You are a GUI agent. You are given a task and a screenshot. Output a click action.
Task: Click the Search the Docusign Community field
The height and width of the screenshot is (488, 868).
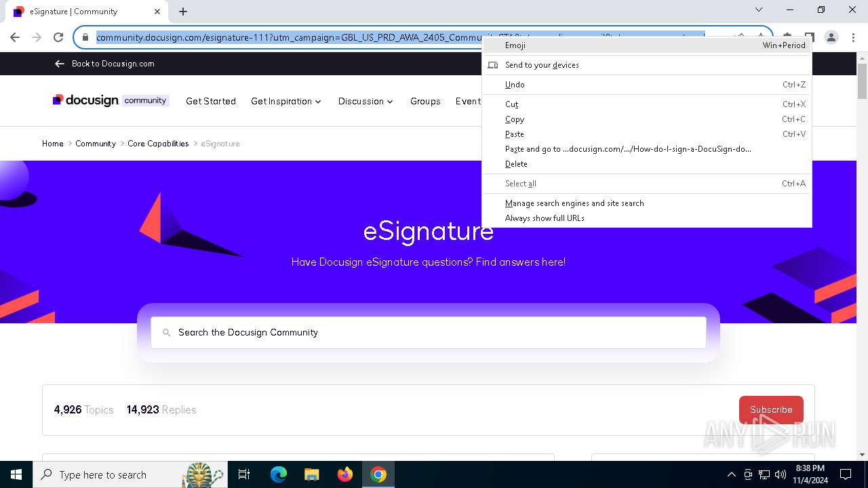point(429,333)
